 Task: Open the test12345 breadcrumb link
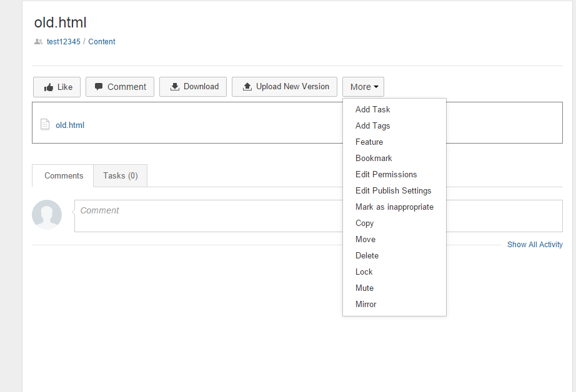(x=64, y=41)
